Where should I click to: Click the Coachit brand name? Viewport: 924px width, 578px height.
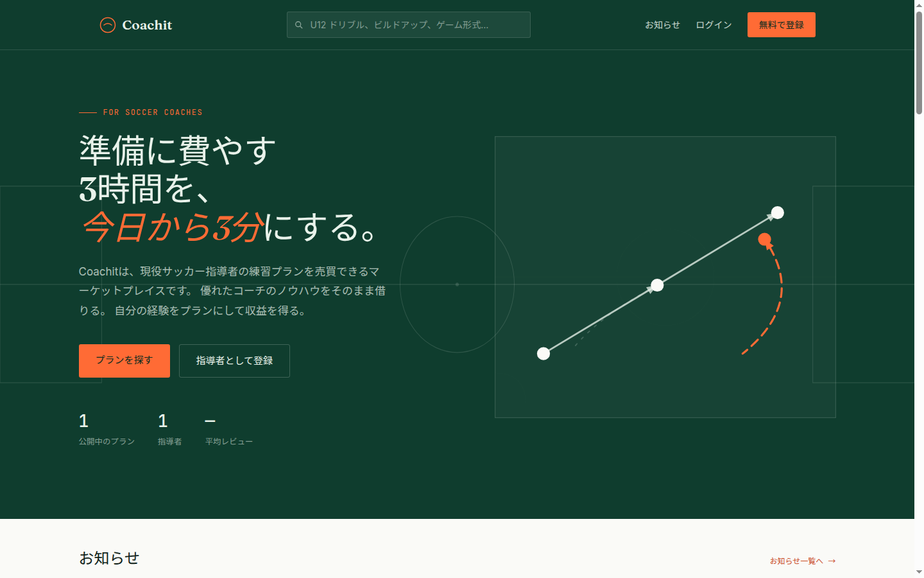[x=147, y=25]
